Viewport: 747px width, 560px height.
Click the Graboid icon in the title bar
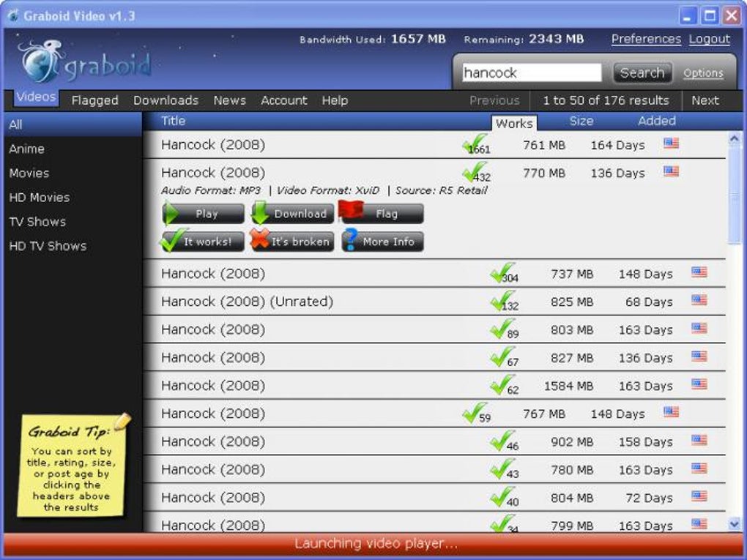[x=13, y=15]
